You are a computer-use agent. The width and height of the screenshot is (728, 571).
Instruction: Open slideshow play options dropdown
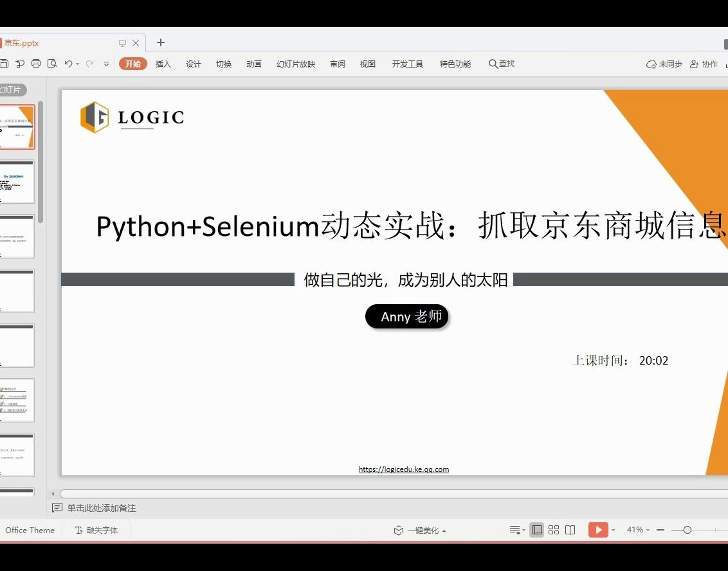point(613,529)
